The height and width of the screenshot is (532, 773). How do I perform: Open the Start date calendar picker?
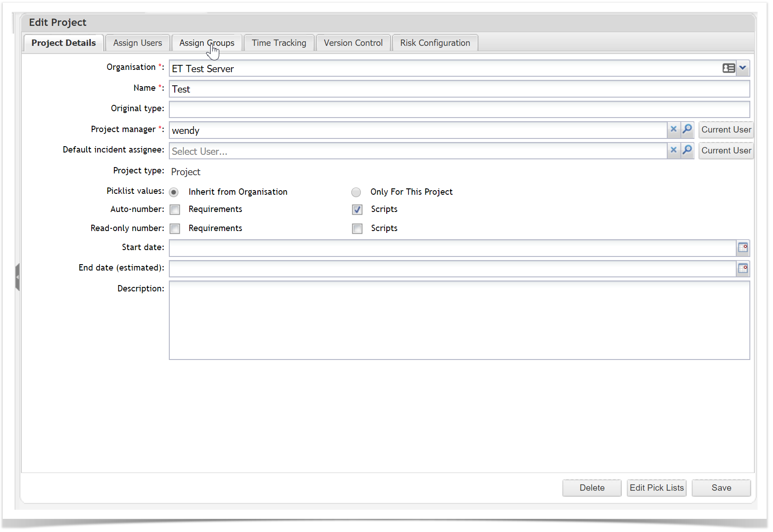tap(743, 248)
